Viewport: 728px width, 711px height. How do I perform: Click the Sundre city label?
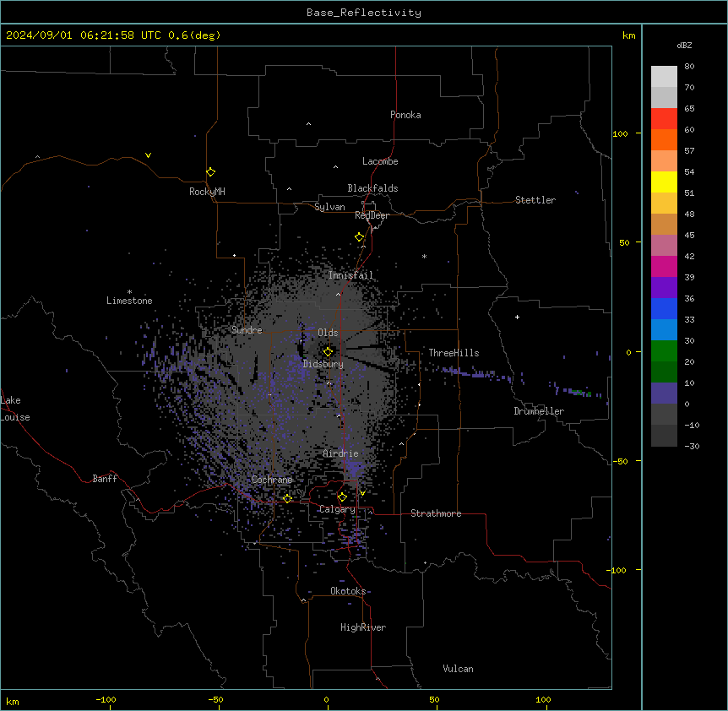[247, 330]
